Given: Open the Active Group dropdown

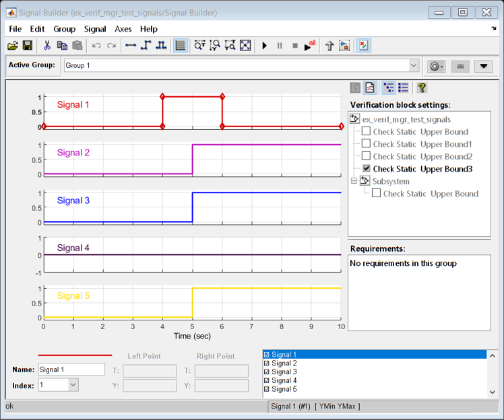Looking at the screenshot, I should pyautogui.click(x=414, y=65).
